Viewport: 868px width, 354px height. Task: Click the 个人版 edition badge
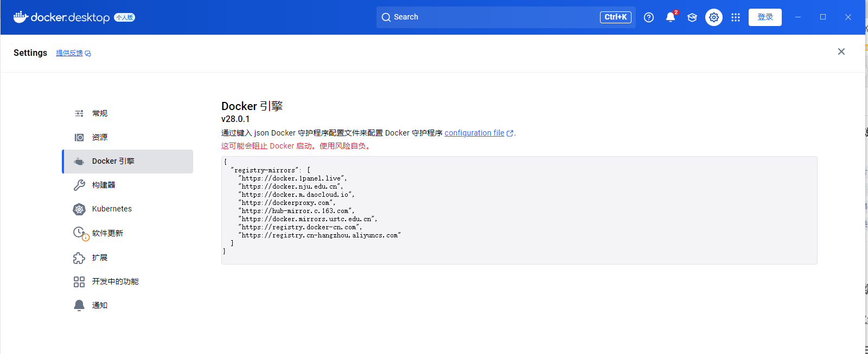coord(124,17)
